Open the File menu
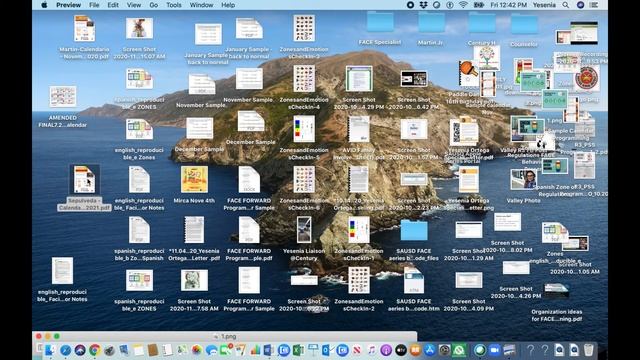 (x=94, y=5)
